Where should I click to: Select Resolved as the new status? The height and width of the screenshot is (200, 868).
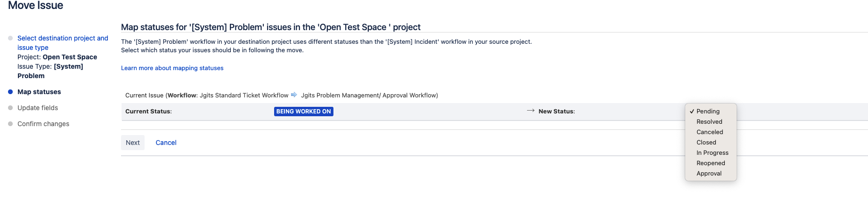point(711,122)
